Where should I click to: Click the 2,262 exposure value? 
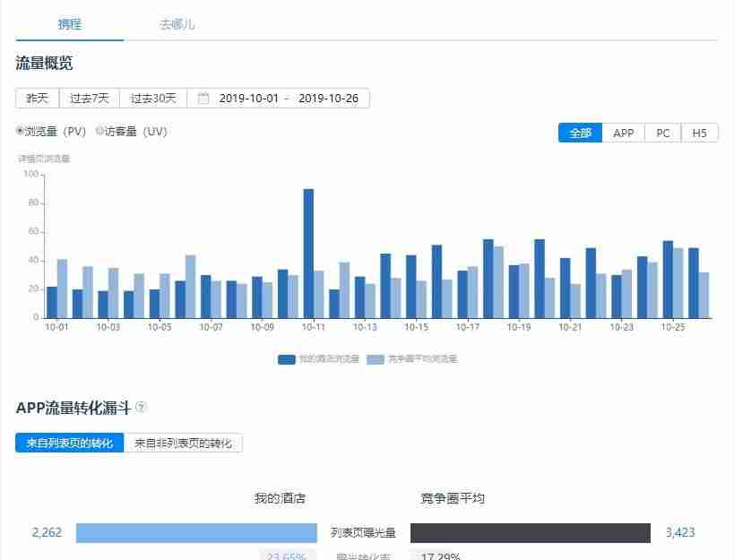pos(47,532)
